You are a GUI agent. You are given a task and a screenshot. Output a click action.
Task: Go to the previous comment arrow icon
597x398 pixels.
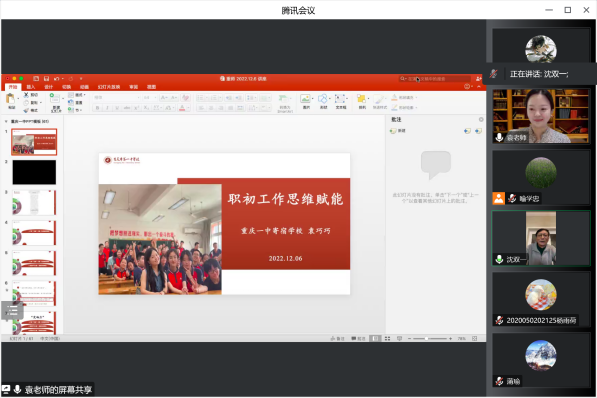[467, 131]
